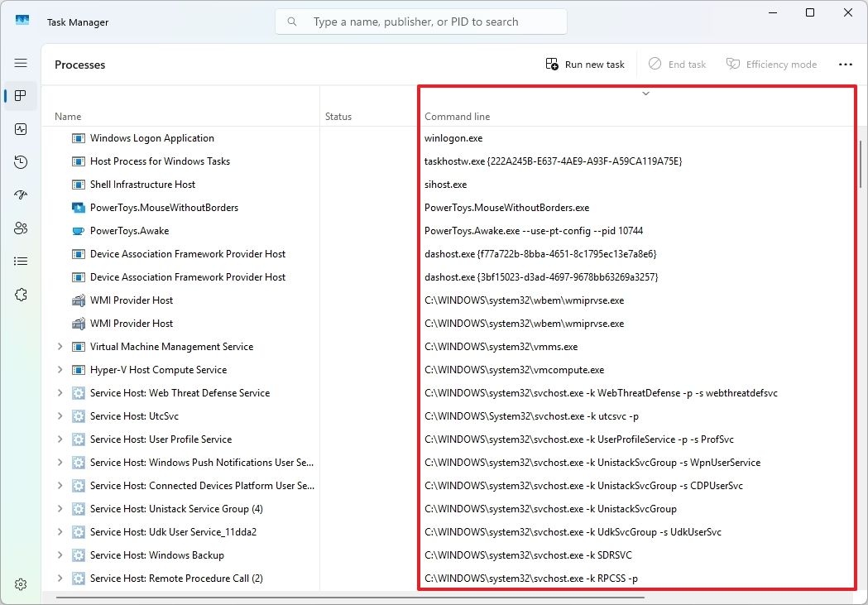Click the navigation hamburger menu
868x605 pixels.
pos(21,63)
